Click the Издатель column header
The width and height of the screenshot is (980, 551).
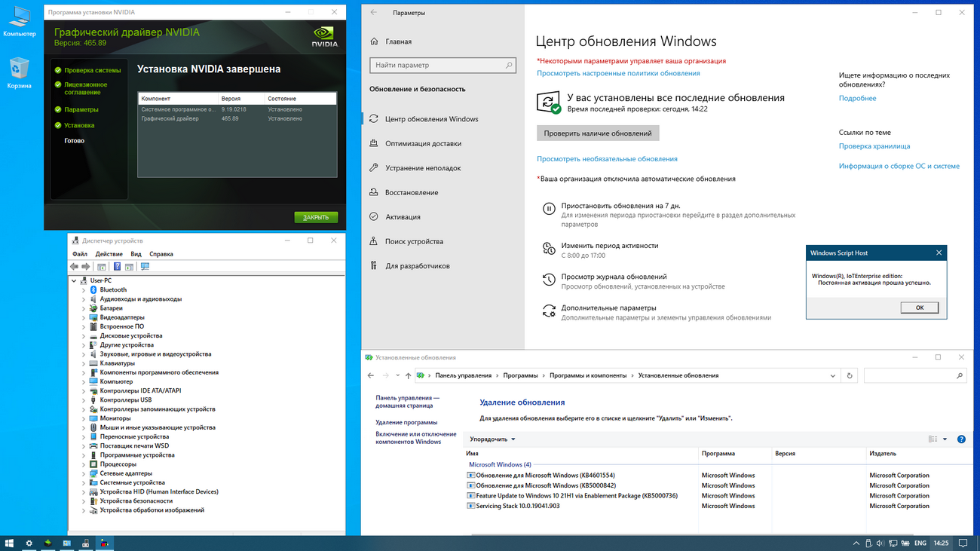pyautogui.click(x=883, y=454)
